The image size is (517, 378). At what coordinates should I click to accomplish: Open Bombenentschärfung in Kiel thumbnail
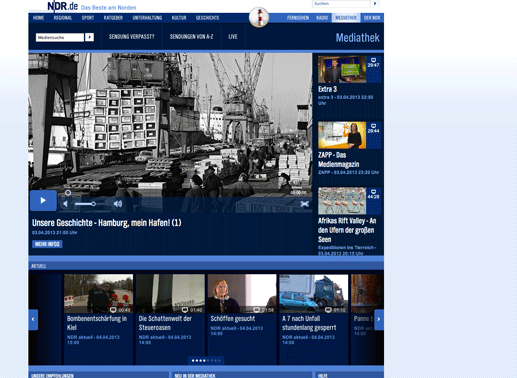(x=99, y=294)
